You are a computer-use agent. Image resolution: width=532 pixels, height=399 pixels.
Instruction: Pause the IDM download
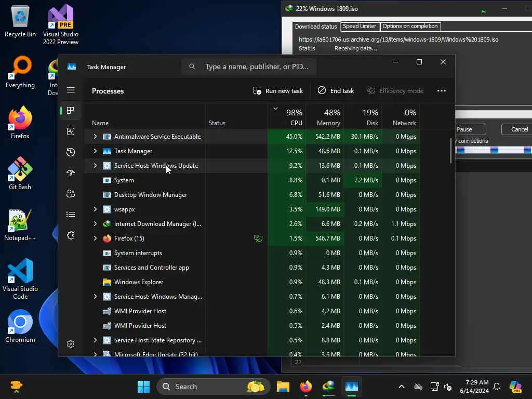click(470, 129)
